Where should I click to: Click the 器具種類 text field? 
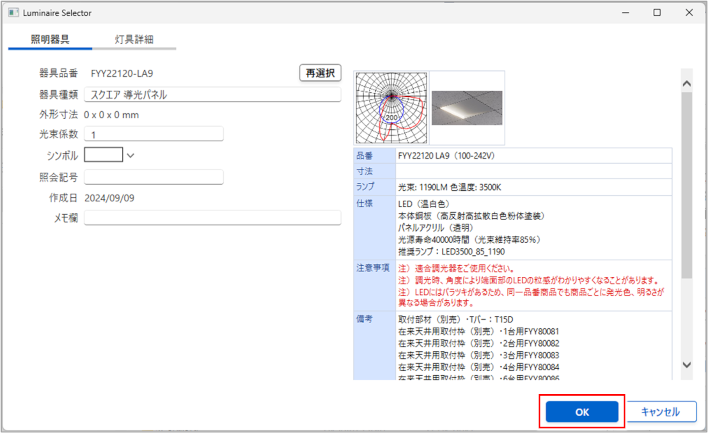(213, 95)
